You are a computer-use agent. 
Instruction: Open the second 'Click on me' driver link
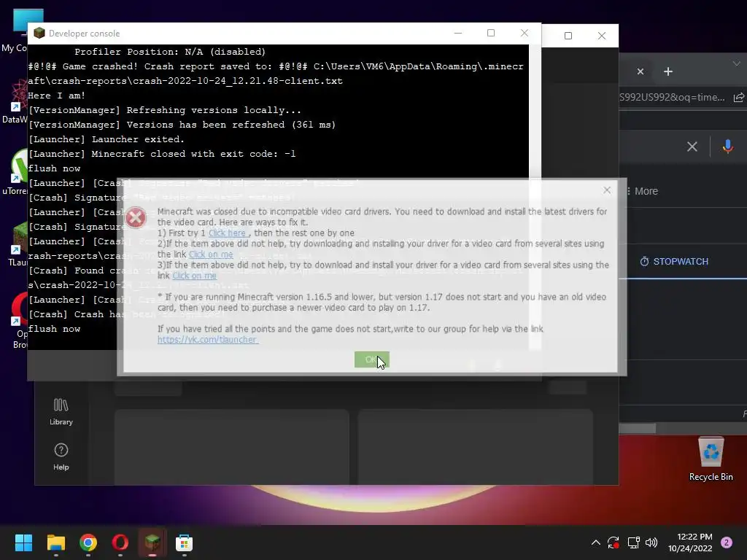(x=194, y=276)
